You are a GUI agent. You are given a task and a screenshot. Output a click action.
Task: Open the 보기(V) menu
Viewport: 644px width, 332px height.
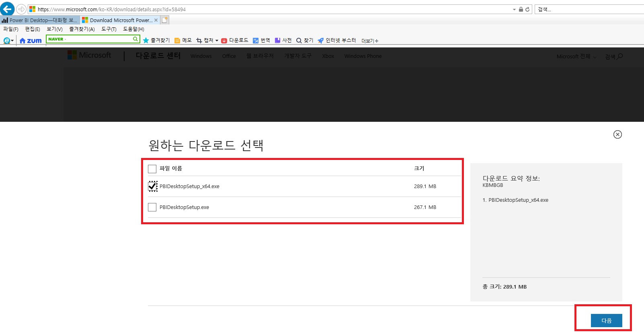pos(55,29)
